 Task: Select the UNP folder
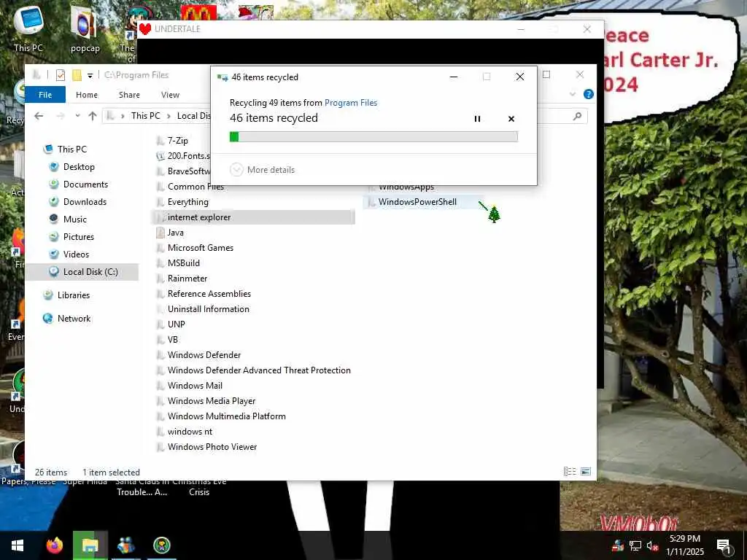click(176, 324)
